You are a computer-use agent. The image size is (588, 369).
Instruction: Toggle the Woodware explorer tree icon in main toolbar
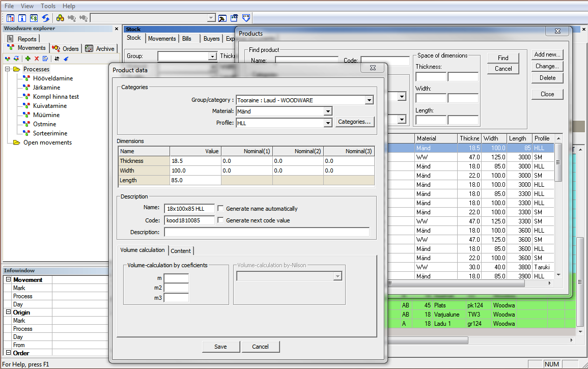coord(11,18)
